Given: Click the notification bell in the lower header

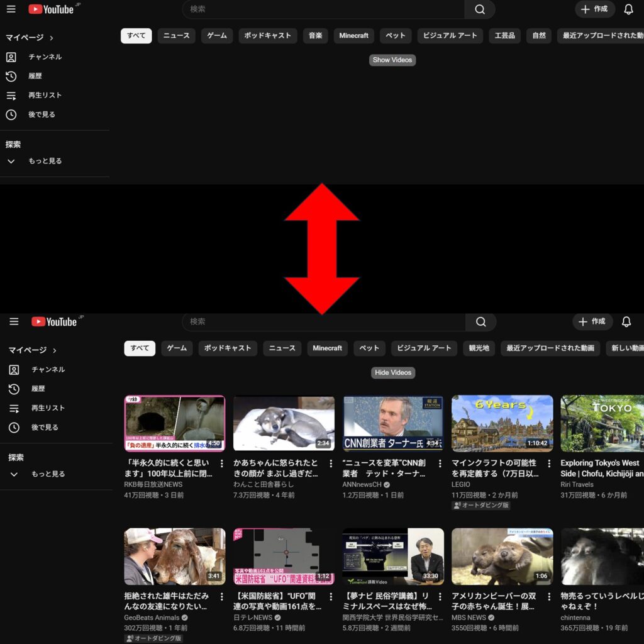Looking at the screenshot, I should [x=626, y=321].
